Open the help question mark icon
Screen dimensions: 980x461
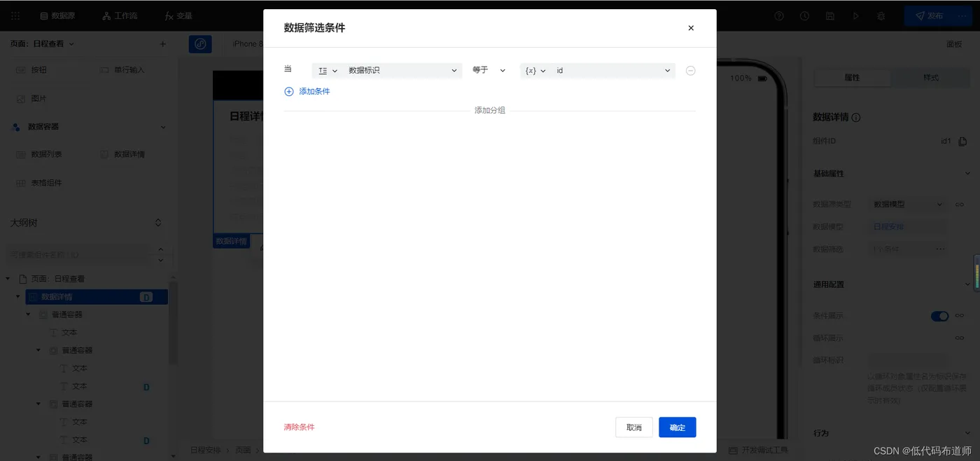click(779, 15)
